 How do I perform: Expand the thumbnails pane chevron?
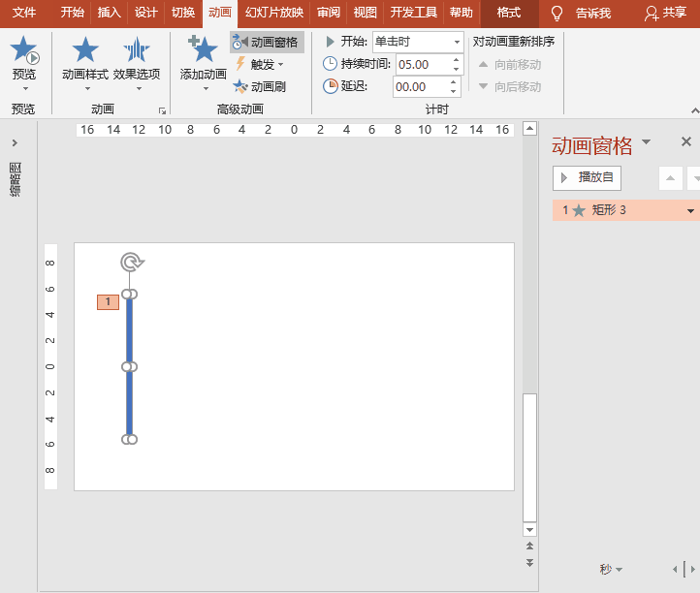(x=15, y=142)
